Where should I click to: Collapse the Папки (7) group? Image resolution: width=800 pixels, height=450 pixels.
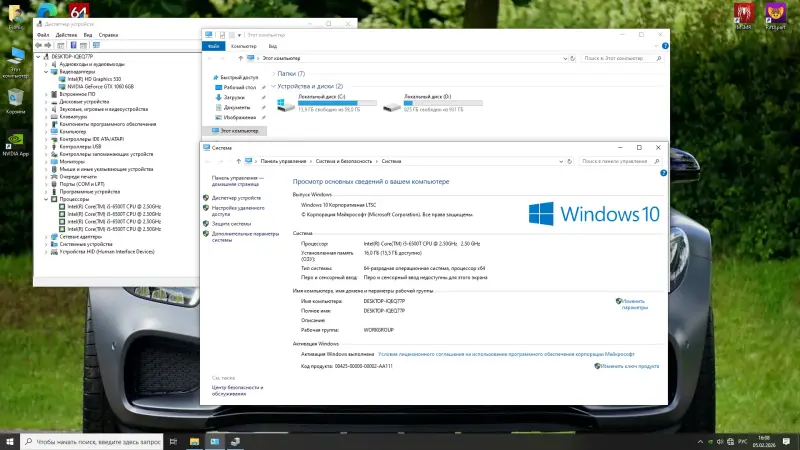tap(275, 73)
